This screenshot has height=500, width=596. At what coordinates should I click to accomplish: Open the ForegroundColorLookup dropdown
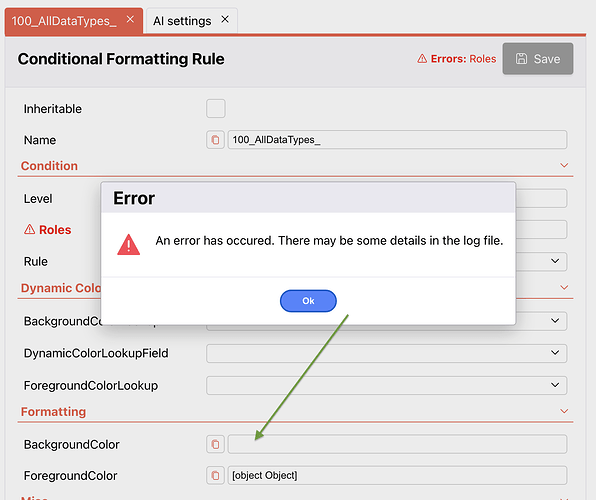coord(387,386)
